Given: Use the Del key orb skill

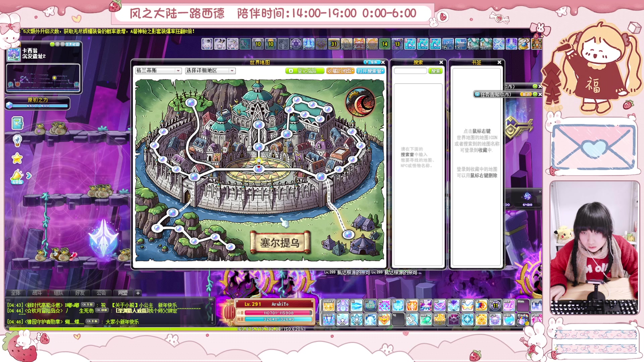Looking at the screenshot, I should [509, 319].
